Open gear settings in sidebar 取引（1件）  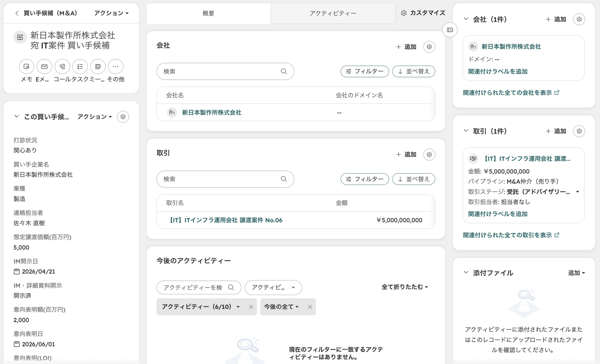click(x=579, y=131)
